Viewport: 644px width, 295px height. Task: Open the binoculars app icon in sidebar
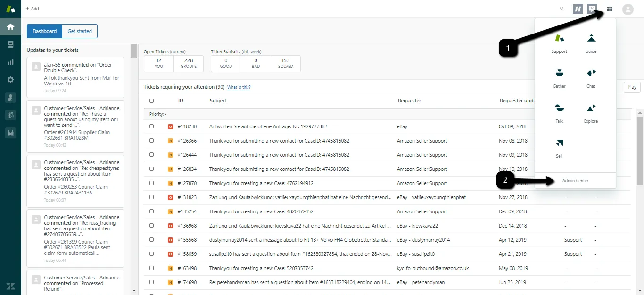point(10,133)
